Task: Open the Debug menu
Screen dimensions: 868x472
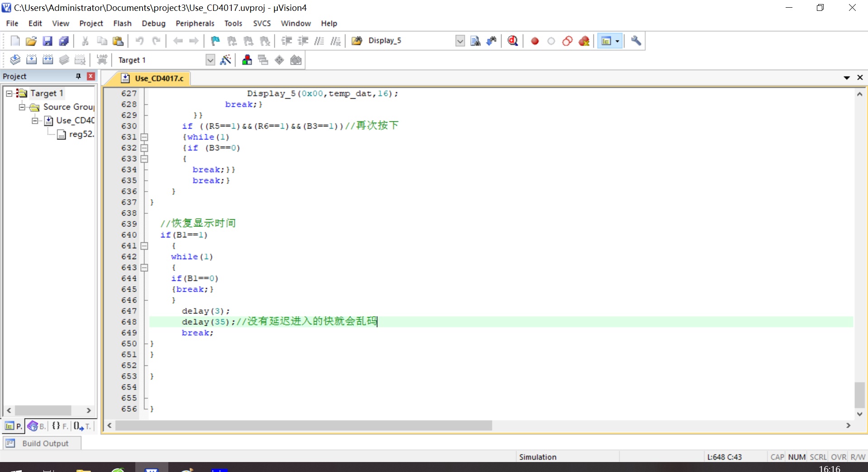Action: 153,23
